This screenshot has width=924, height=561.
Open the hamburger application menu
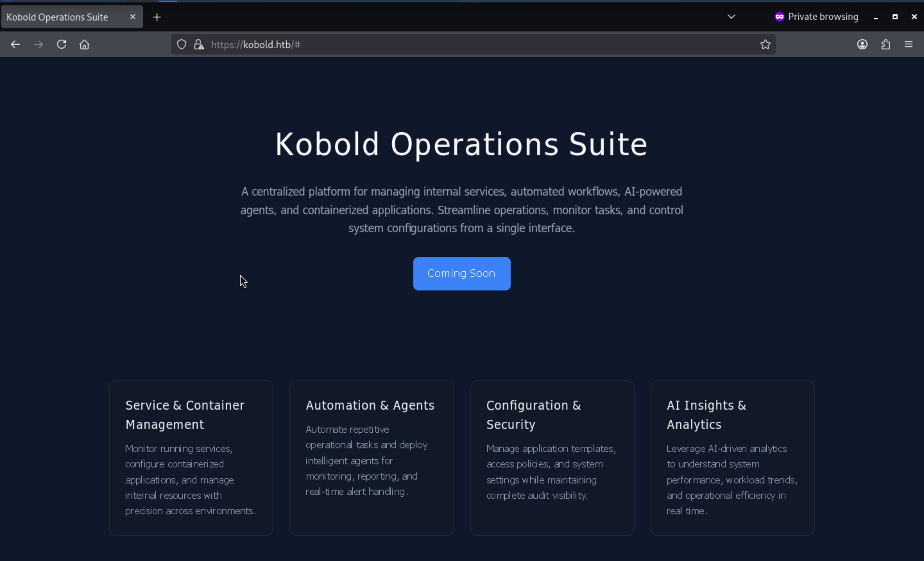(908, 45)
